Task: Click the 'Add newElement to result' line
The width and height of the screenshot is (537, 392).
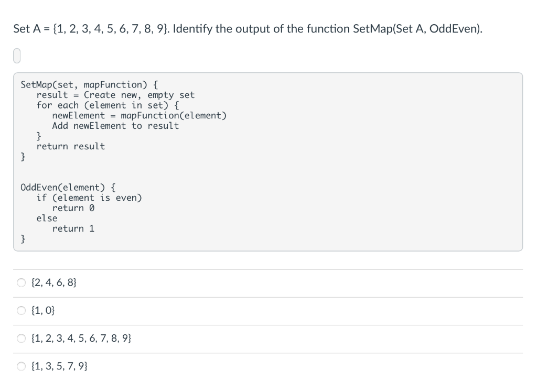Action: click(115, 126)
